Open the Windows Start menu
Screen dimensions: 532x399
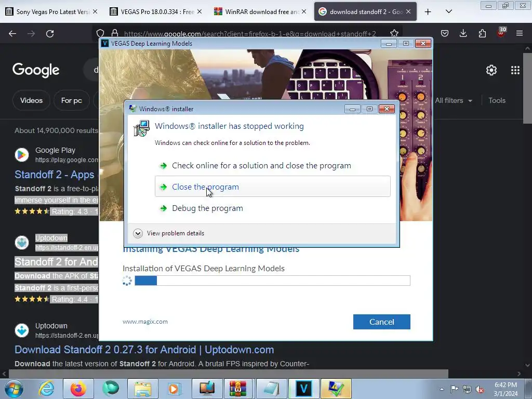pos(13,389)
